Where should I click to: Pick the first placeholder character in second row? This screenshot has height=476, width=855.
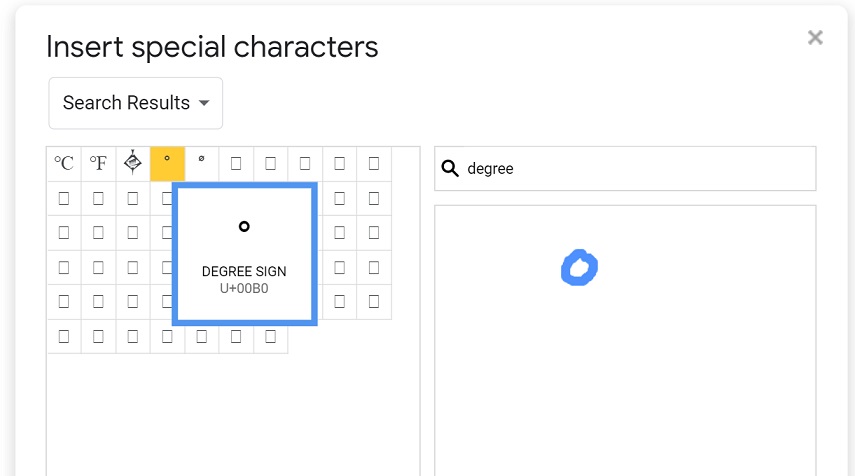click(64, 198)
